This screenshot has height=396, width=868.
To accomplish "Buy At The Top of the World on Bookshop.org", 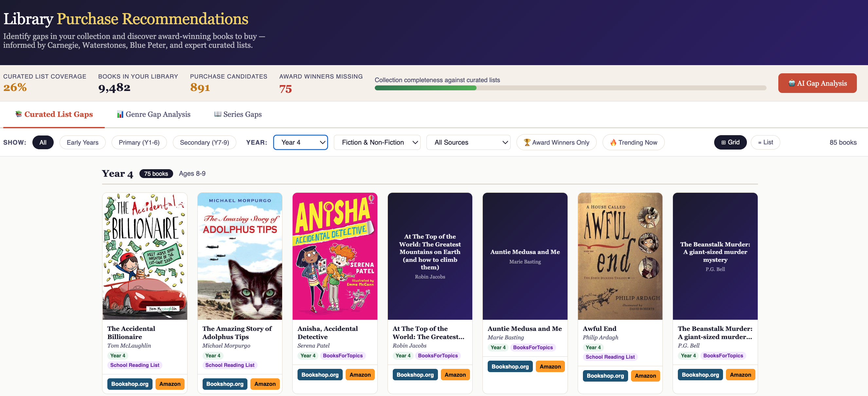I will tap(415, 375).
